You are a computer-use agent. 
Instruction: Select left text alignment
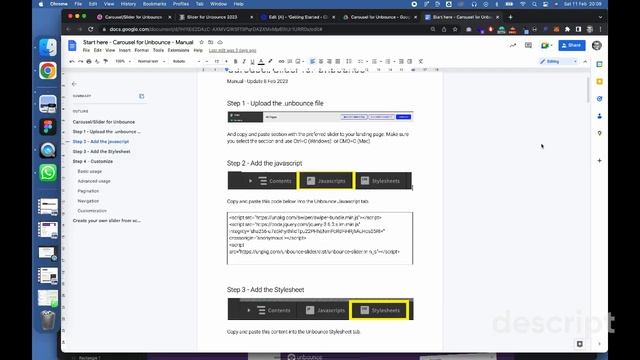click(x=312, y=61)
